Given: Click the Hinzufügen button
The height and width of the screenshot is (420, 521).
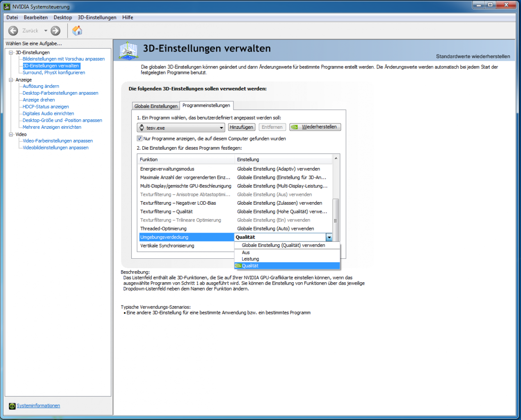Looking at the screenshot, I should [242, 127].
